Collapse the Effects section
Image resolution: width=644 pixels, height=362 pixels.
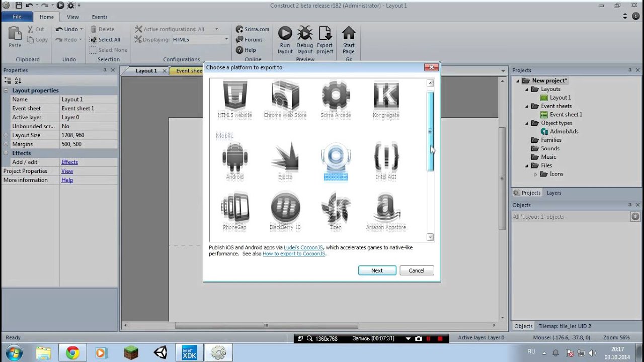click(6, 153)
